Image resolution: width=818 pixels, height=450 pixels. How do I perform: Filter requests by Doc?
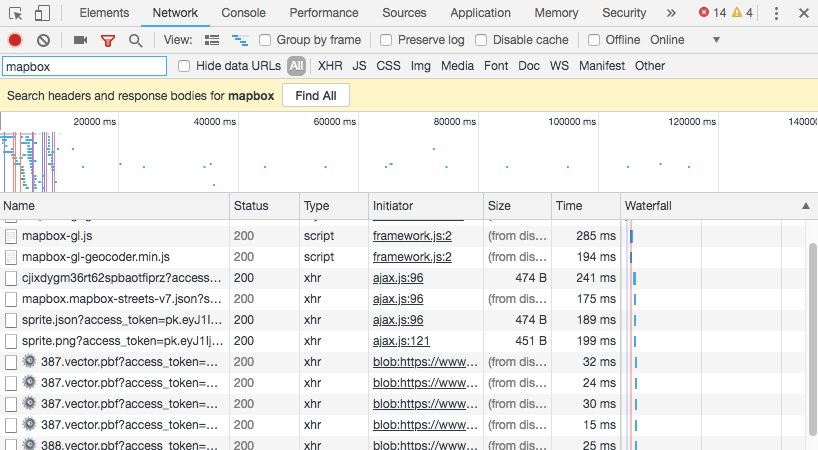coord(529,66)
